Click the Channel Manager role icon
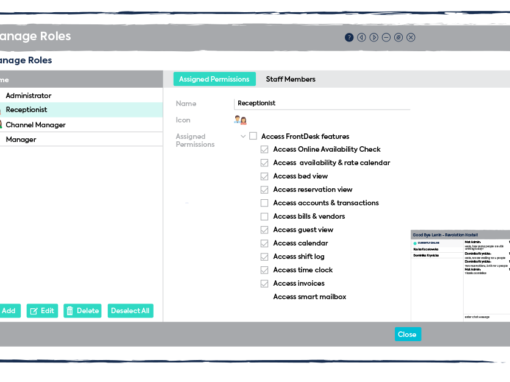Screen dimensions: 510x382 (x=1, y=125)
